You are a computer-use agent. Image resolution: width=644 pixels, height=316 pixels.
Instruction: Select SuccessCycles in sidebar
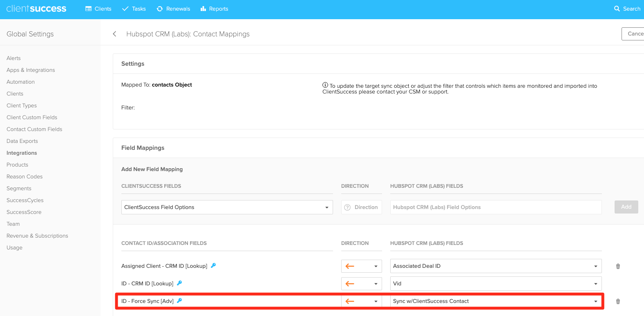(x=25, y=200)
